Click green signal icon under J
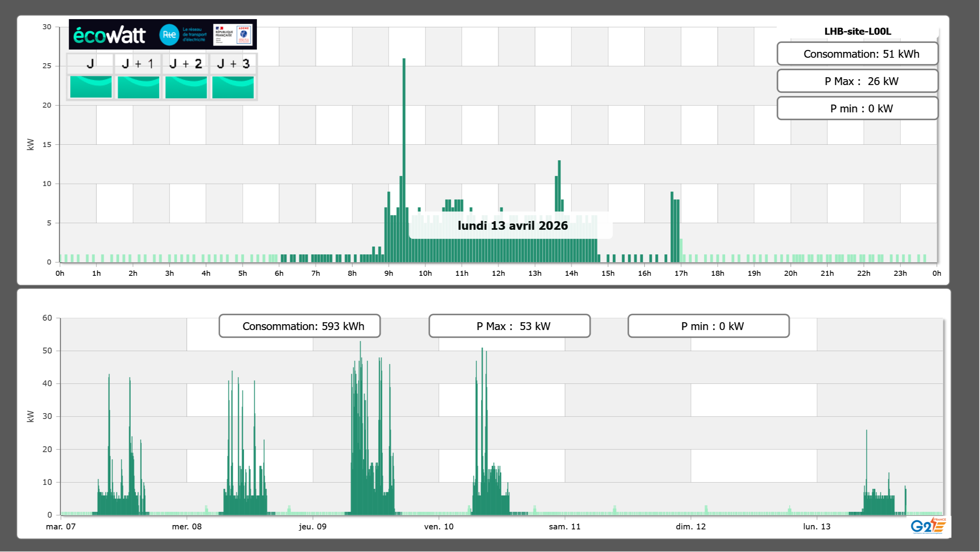This screenshot has width=980, height=552. pyautogui.click(x=91, y=87)
